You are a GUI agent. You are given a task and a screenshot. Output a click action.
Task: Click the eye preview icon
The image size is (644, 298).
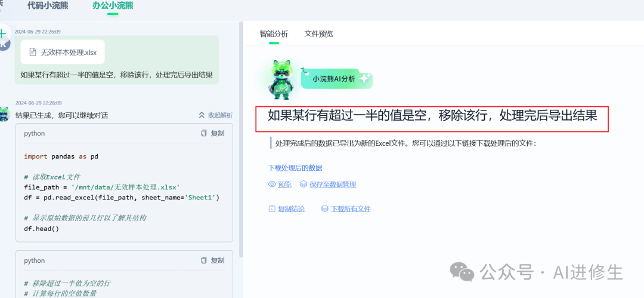point(272,185)
